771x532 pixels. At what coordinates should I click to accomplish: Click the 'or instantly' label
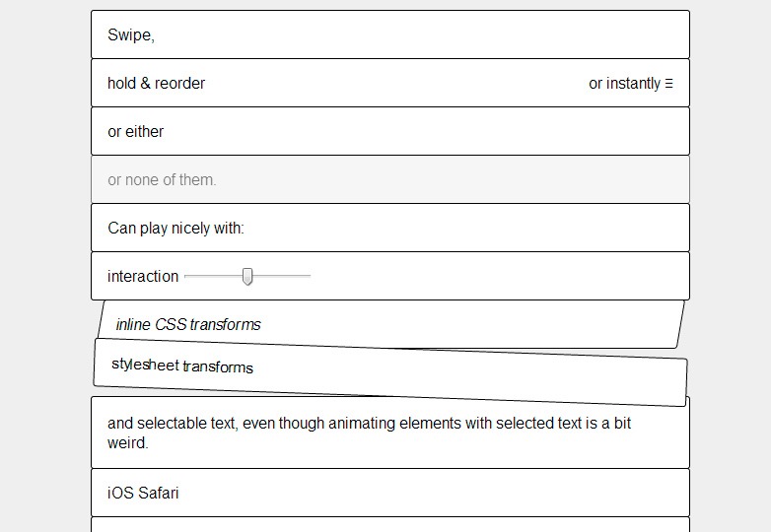click(x=624, y=84)
